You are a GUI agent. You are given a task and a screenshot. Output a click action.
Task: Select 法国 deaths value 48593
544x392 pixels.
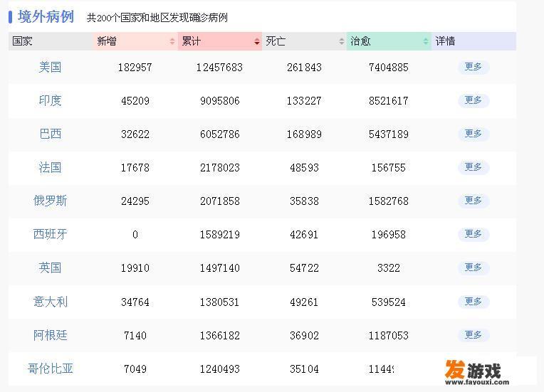304,168
